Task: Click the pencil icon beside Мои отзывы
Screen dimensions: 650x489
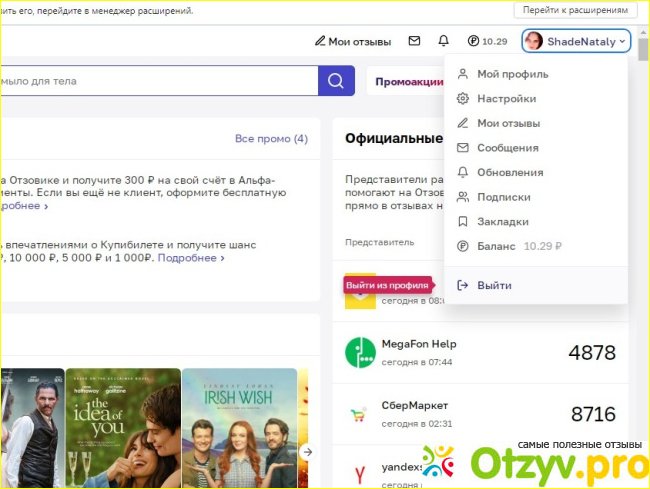Action: pyautogui.click(x=320, y=41)
